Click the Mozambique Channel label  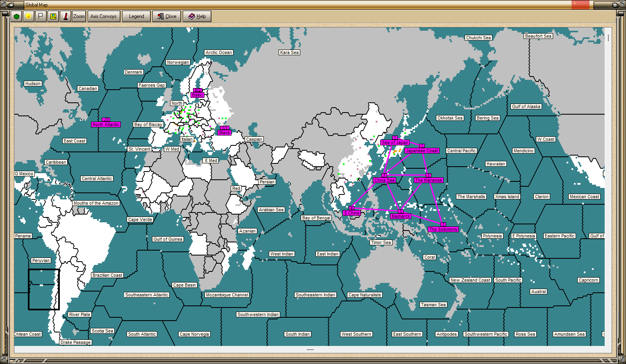[227, 295]
